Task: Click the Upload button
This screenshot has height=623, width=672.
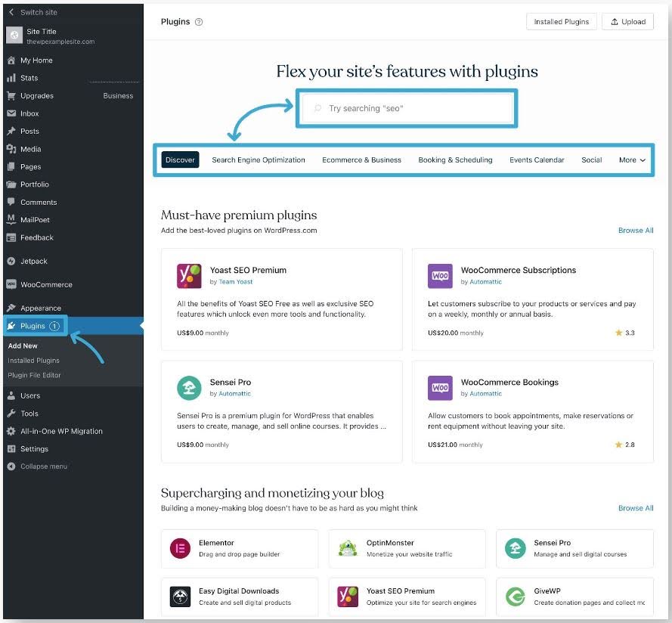Action: (x=627, y=22)
